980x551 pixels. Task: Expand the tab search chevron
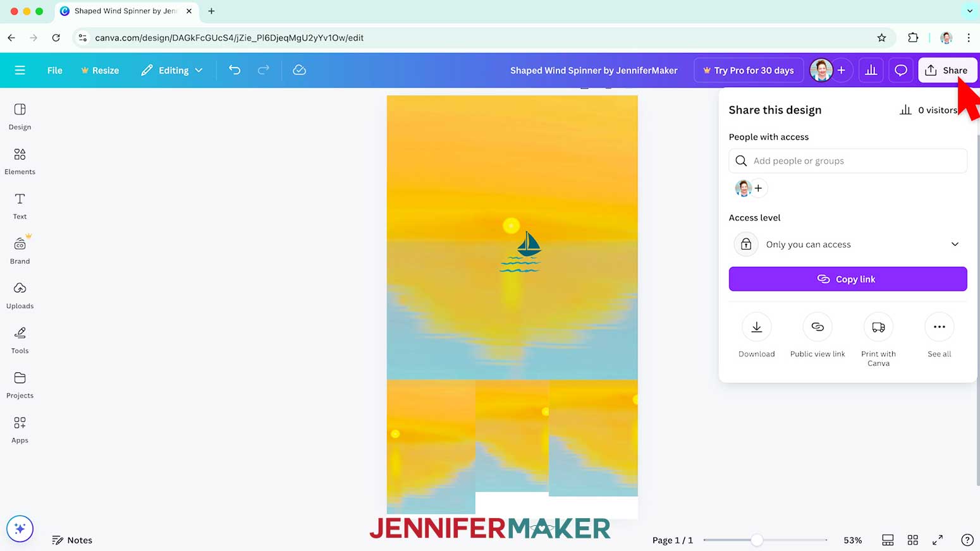(970, 11)
